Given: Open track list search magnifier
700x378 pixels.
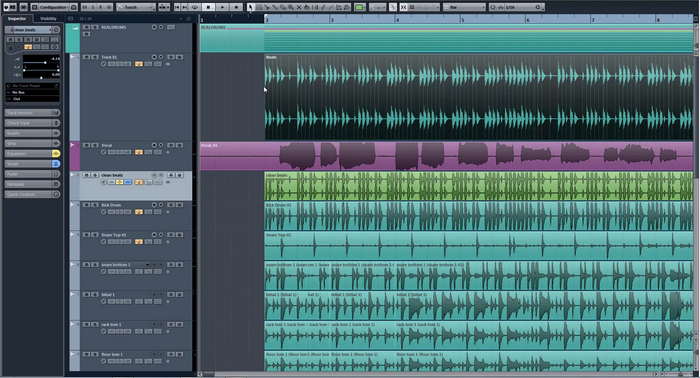Looking at the screenshot, I should [x=188, y=19].
